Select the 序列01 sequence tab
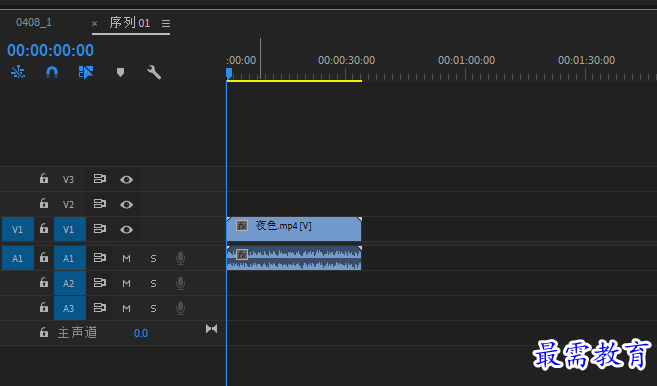657x386 pixels. tap(129, 23)
